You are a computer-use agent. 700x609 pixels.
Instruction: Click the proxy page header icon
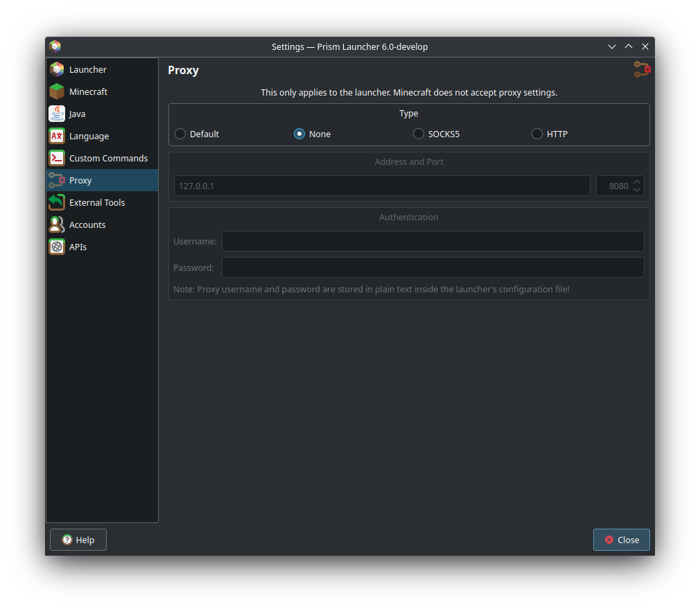point(642,69)
